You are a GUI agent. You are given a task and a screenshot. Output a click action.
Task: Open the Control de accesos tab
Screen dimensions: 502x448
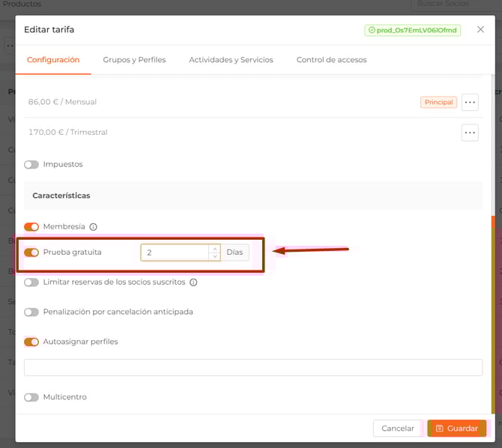click(x=331, y=60)
